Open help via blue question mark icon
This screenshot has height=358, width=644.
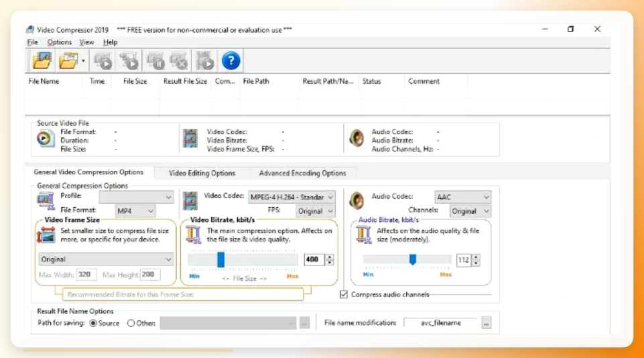[x=231, y=61]
